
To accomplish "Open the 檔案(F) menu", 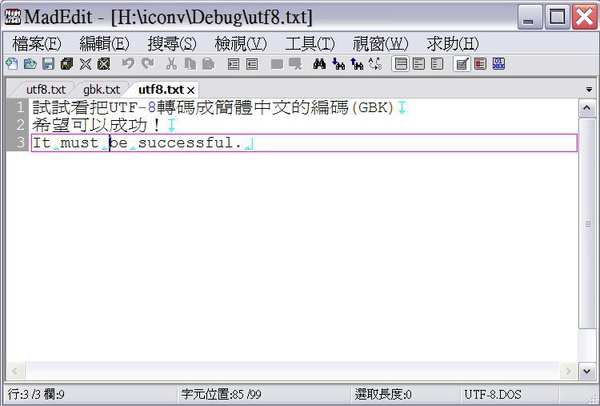I will coord(37,44).
